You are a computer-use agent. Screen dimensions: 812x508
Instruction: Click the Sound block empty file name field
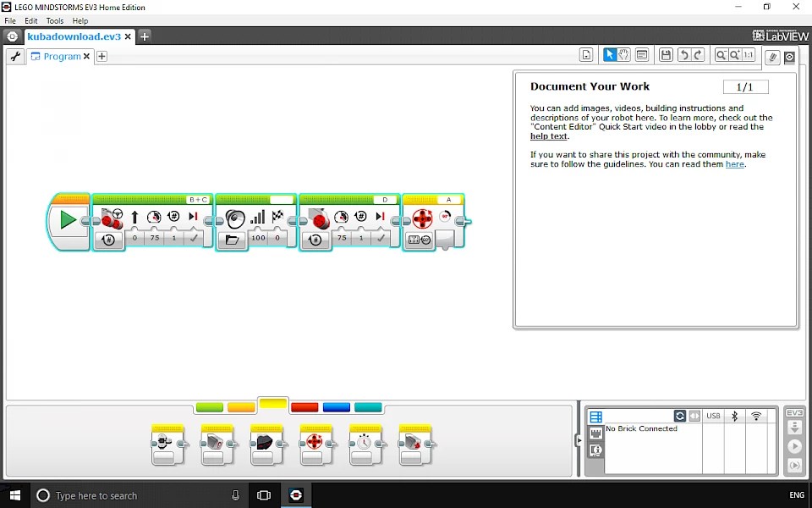click(281, 200)
